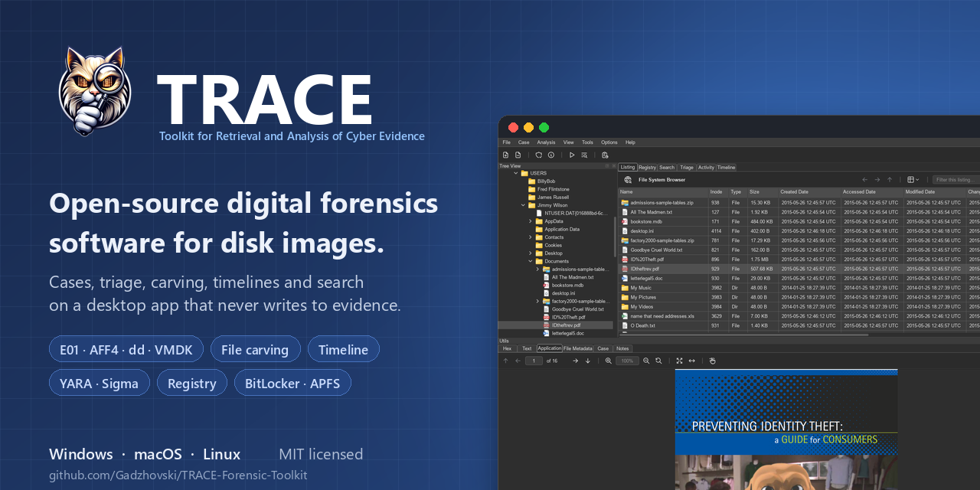Open the Case menu

(x=524, y=142)
